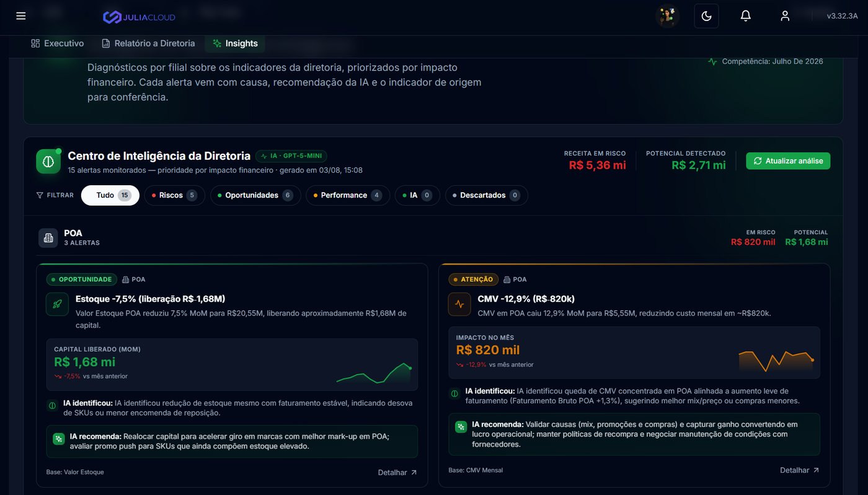
Task: Click the JuliaCloud logo
Action: point(139,17)
